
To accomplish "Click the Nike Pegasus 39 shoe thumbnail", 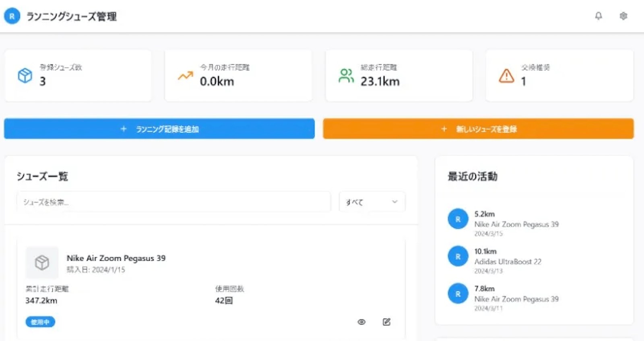I will [x=42, y=262].
